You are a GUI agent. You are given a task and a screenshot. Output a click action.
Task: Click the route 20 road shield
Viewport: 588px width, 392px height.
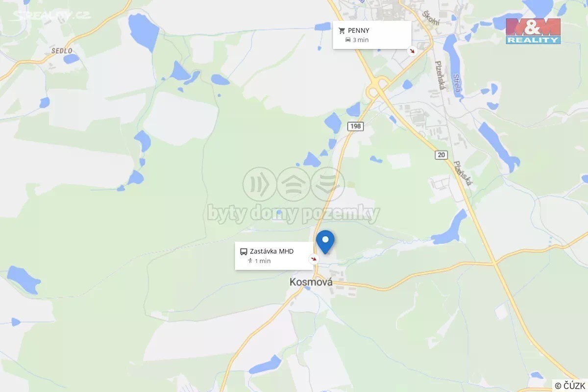click(x=441, y=155)
